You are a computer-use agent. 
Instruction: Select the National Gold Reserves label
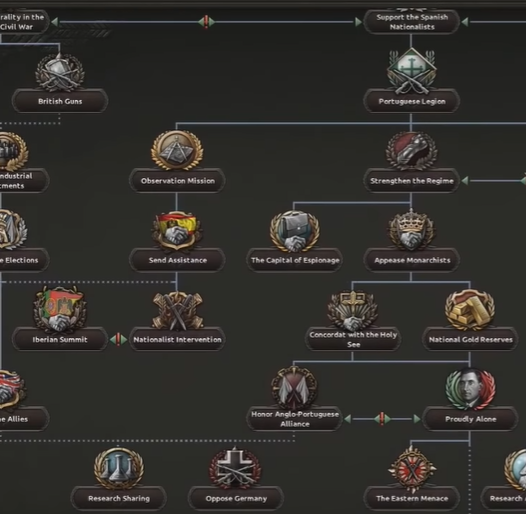pos(470,340)
